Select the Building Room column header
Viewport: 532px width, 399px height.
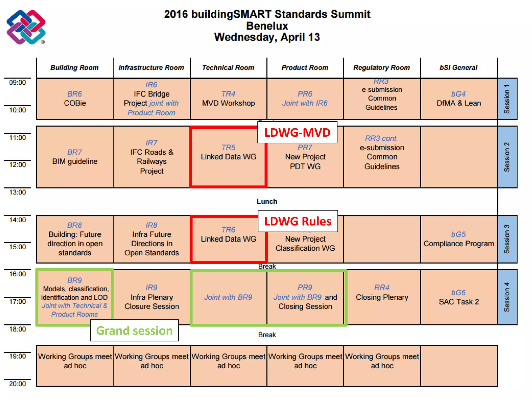[75, 68]
